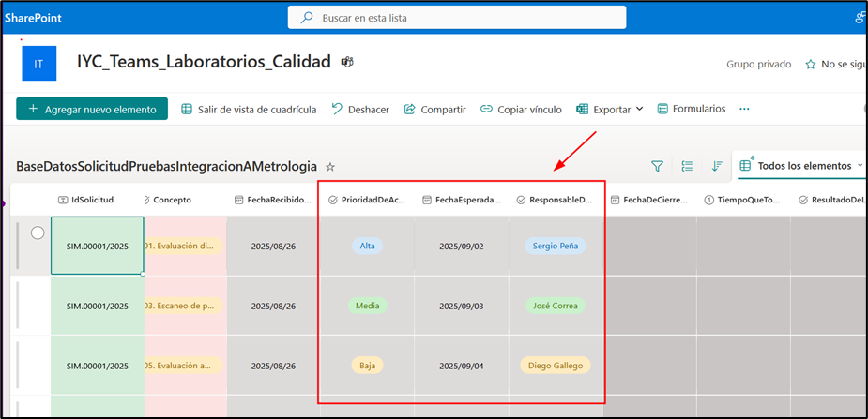Select the Sergio Peña responsible cell
This screenshot has height=419, width=868.
click(554, 246)
